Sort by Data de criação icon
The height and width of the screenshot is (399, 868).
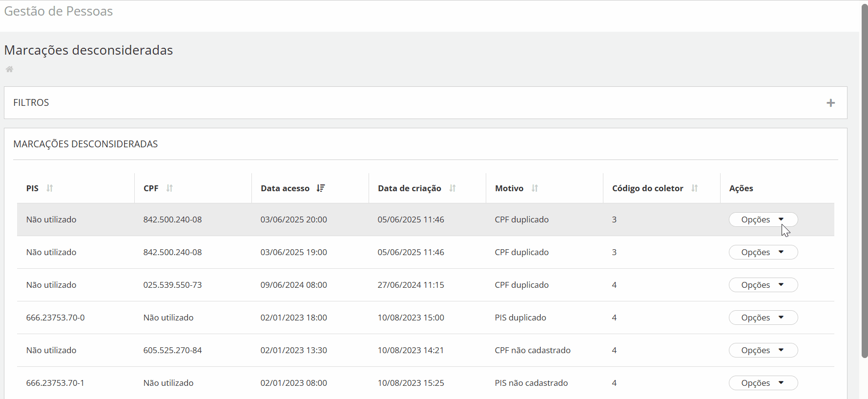[453, 188]
